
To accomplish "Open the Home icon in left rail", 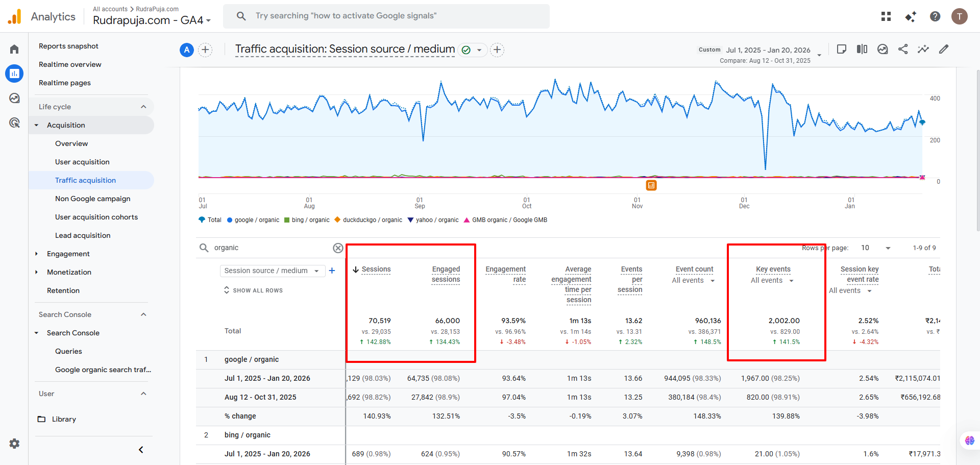I will pos(14,49).
